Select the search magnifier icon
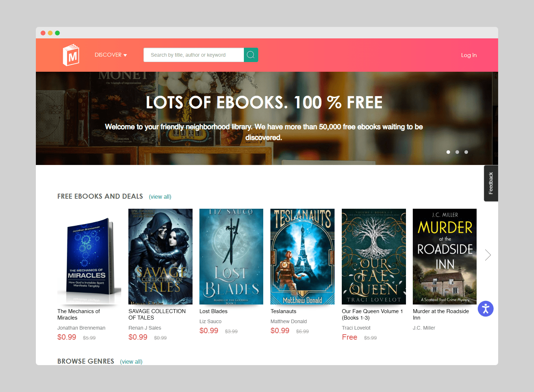The width and height of the screenshot is (534, 392). point(251,55)
